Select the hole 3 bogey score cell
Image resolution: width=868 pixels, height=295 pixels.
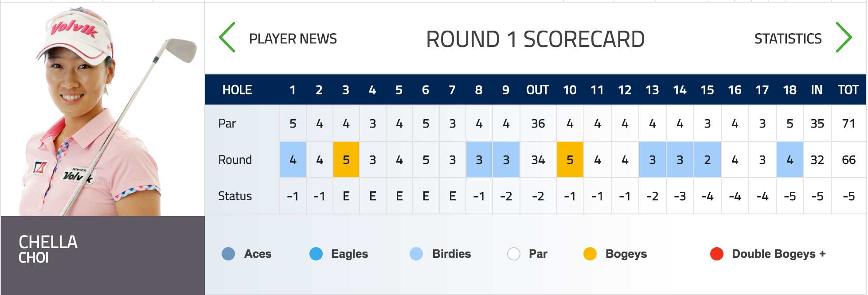[x=346, y=159]
